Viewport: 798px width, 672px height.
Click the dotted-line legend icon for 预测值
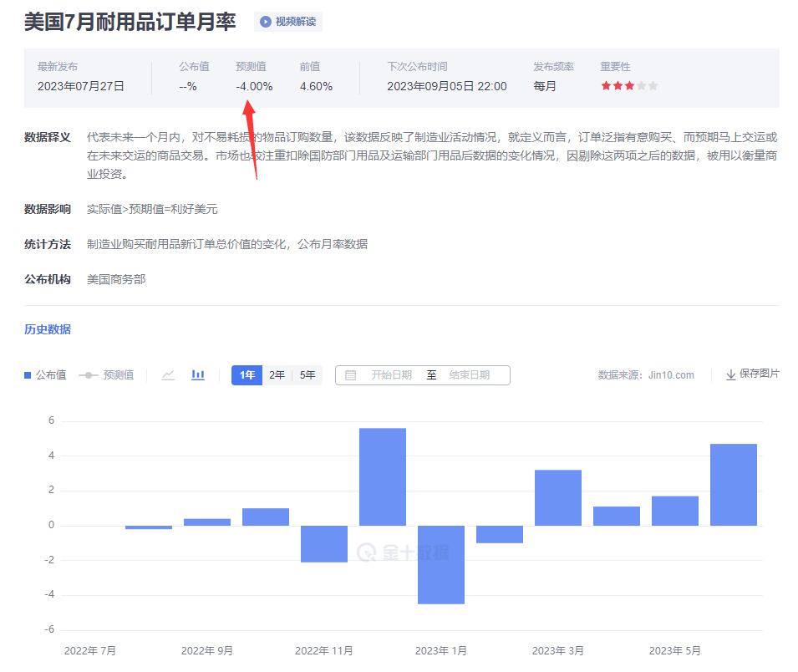pos(90,374)
